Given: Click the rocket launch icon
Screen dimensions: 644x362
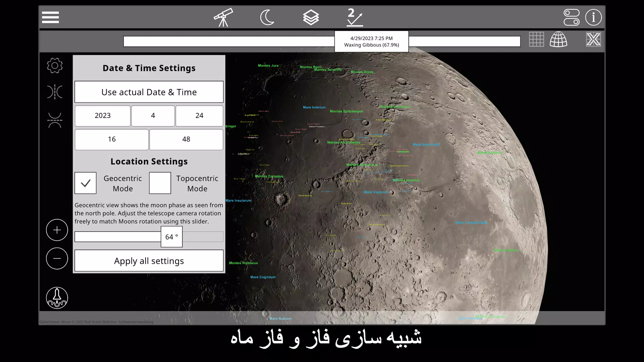Looking at the screenshot, I should click(x=57, y=298).
